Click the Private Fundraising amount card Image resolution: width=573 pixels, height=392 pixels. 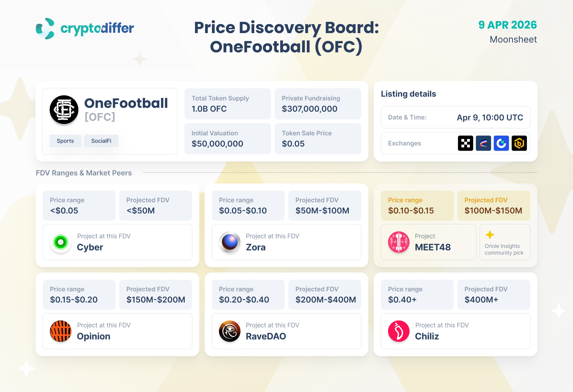(x=318, y=104)
